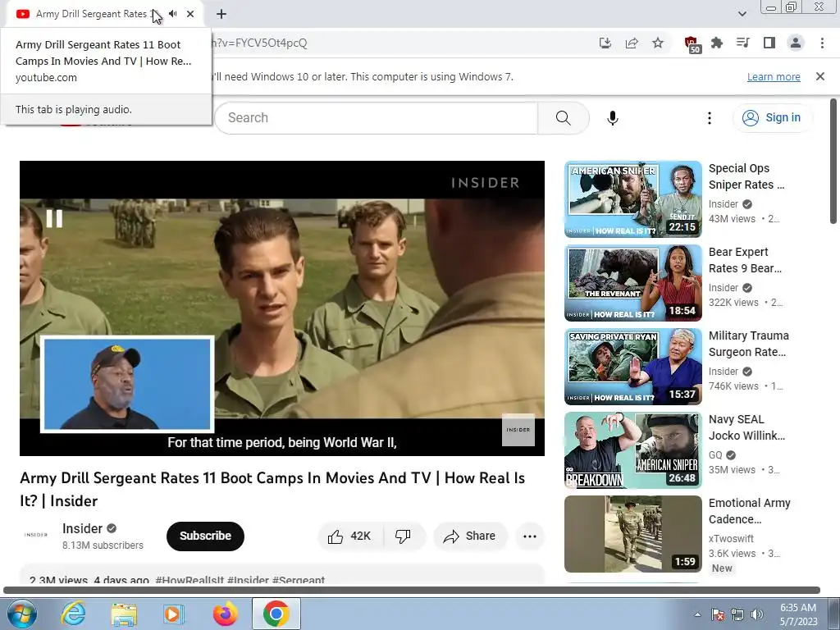Open Windows Media Player from taskbar

174,614
